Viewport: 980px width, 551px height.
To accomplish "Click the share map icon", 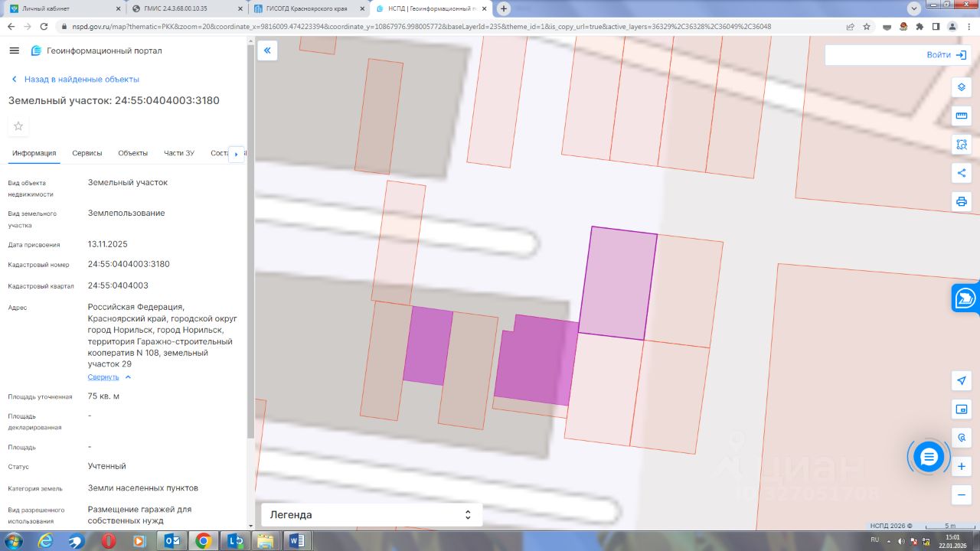I will 962,173.
